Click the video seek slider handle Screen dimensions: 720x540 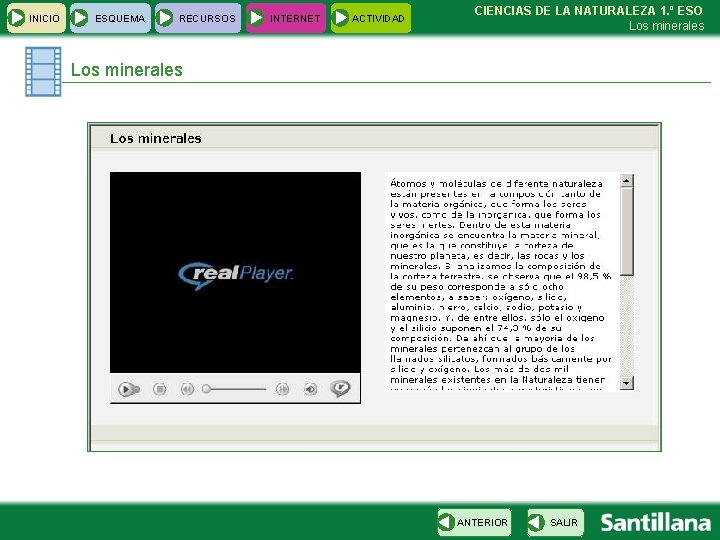[x=206, y=389]
